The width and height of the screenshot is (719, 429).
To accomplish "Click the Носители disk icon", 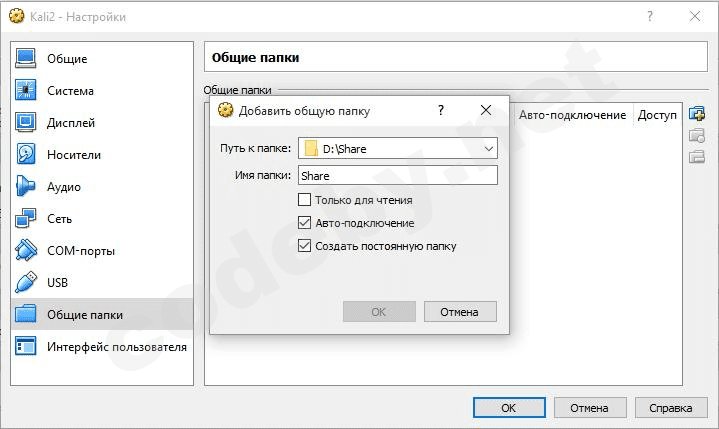I will [x=25, y=154].
